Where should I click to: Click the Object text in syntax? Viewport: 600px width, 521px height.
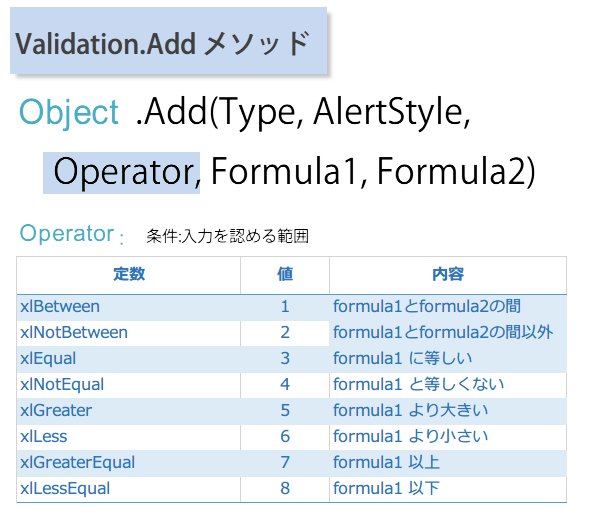click(x=69, y=112)
